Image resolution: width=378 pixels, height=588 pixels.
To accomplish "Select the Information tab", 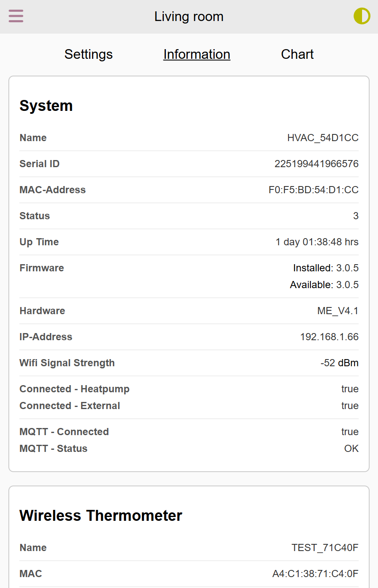I will (x=197, y=54).
